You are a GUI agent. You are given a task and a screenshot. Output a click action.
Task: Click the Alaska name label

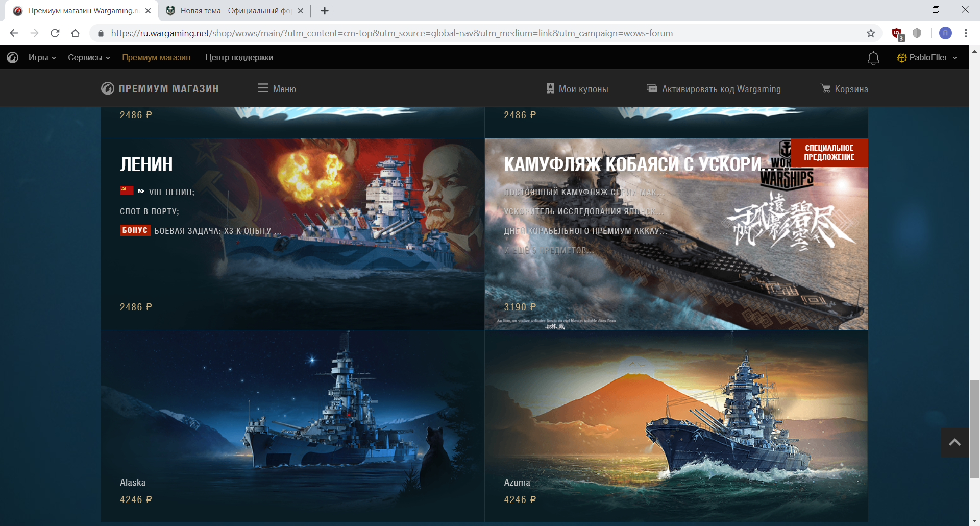tap(133, 482)
